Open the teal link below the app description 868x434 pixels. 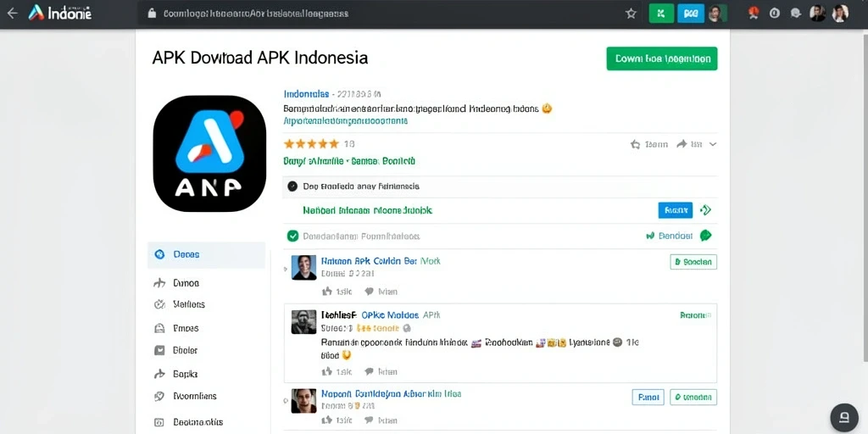click(346, 120)
